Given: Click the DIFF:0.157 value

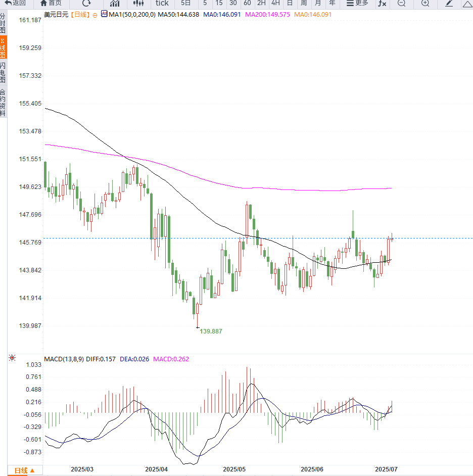Looking at the screenshot, I should (x=101, y=359).
